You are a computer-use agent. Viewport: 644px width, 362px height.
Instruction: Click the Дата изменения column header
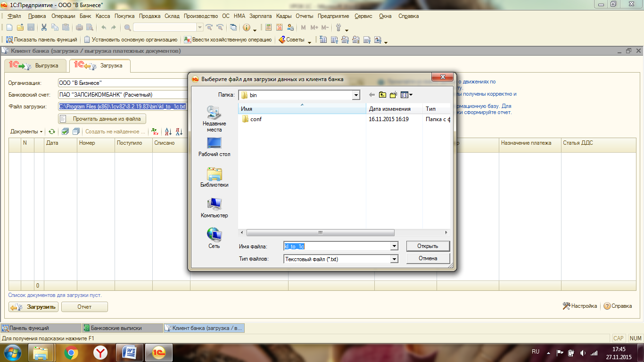click(x=394, y=109)
